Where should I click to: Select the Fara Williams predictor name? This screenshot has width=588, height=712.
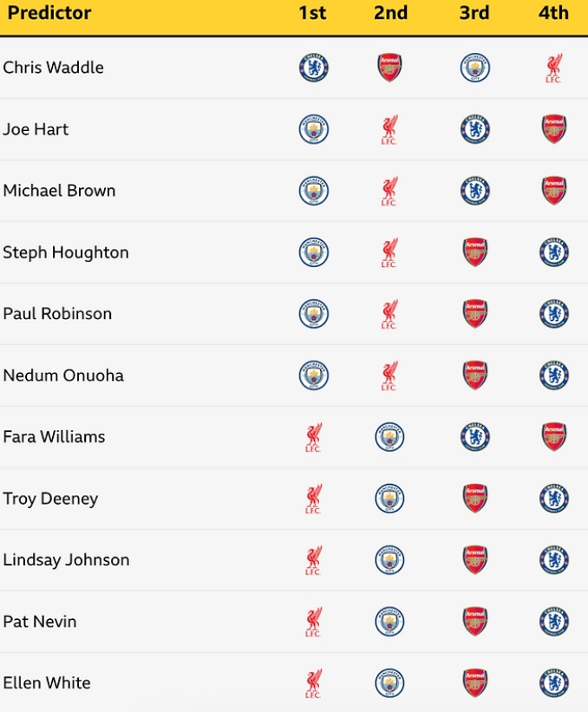54,437
